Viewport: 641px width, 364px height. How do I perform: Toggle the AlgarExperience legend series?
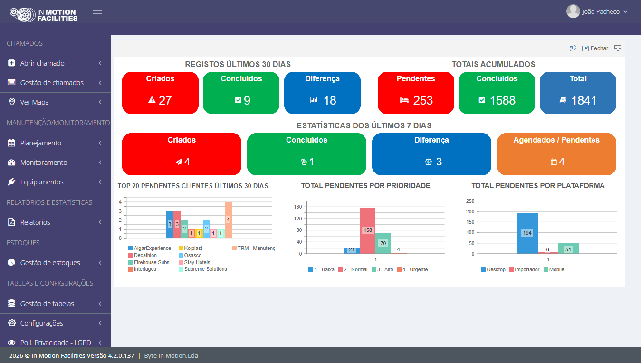tap(149, 248)
